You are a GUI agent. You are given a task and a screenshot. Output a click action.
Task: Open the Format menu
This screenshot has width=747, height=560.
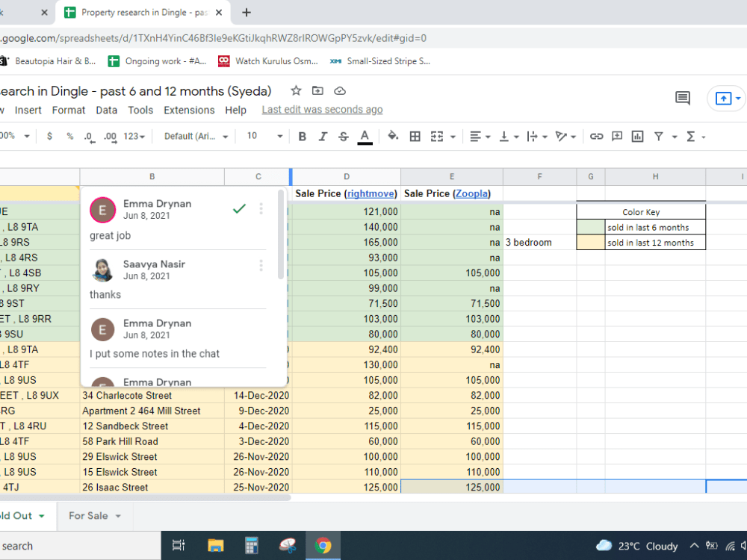coord(69,110)
